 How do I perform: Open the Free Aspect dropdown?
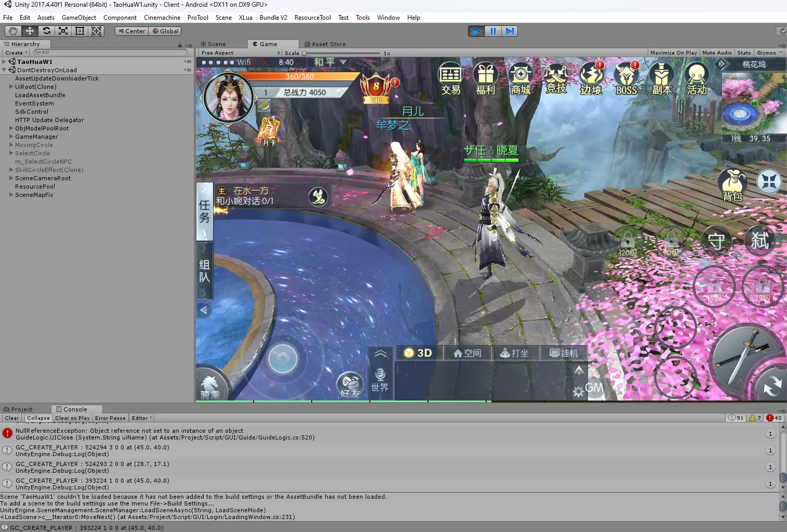tap(240, 52)
